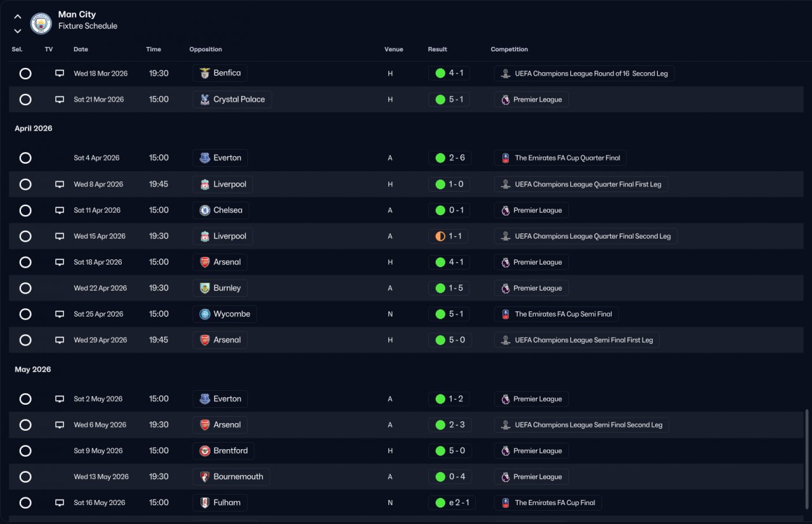
Task: Click the Bournemouth club badge icon
Action: coord(205,477)
